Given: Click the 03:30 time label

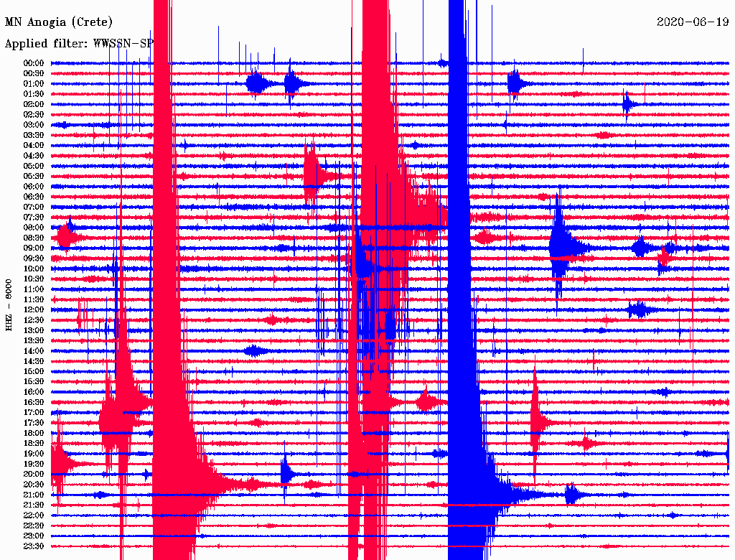Looking at the screenshot, I should 34,135.
